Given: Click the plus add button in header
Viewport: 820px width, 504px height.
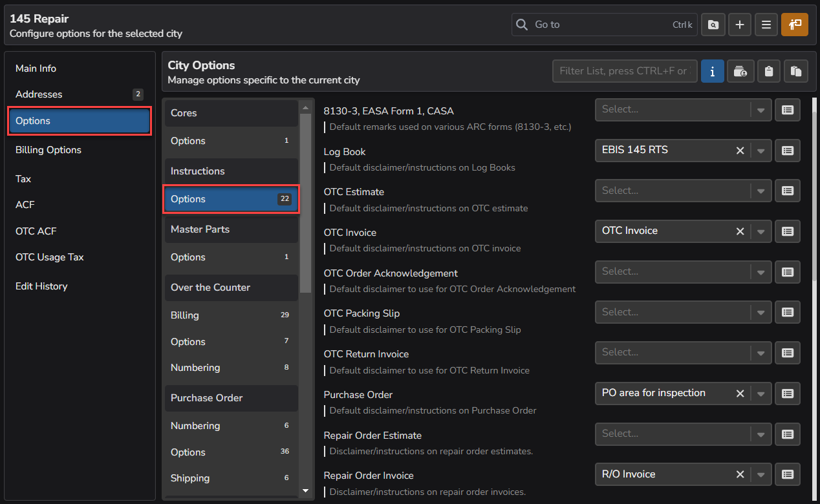Looking at the screenshot, I should tap(740, 25).
